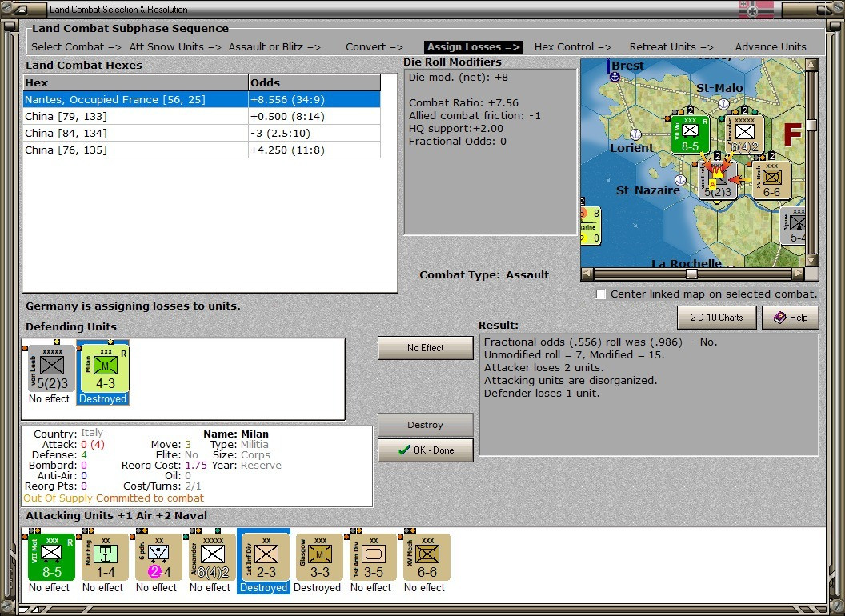Click the St-Nazaire port symbol on map
The image size is (845, 616).
click(x=681, y=180)
